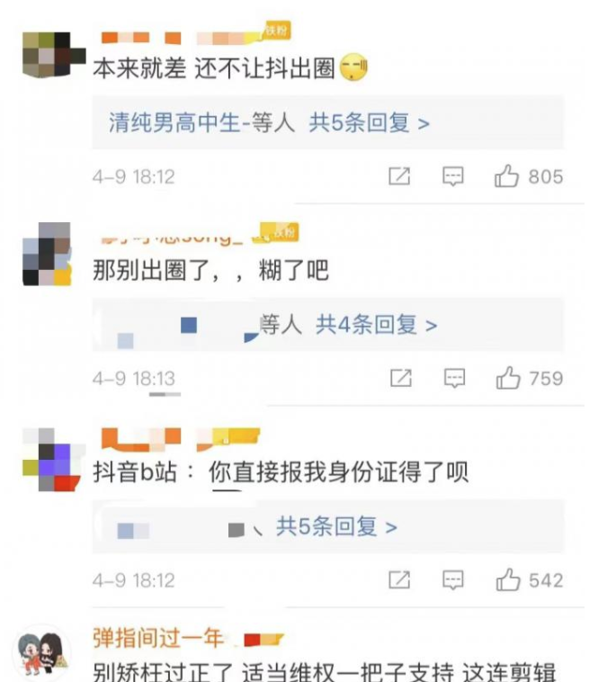Like the comment with 542 likes
This screenshot has height=682, width=616.
pyautogui.click(x=508, y=579)
